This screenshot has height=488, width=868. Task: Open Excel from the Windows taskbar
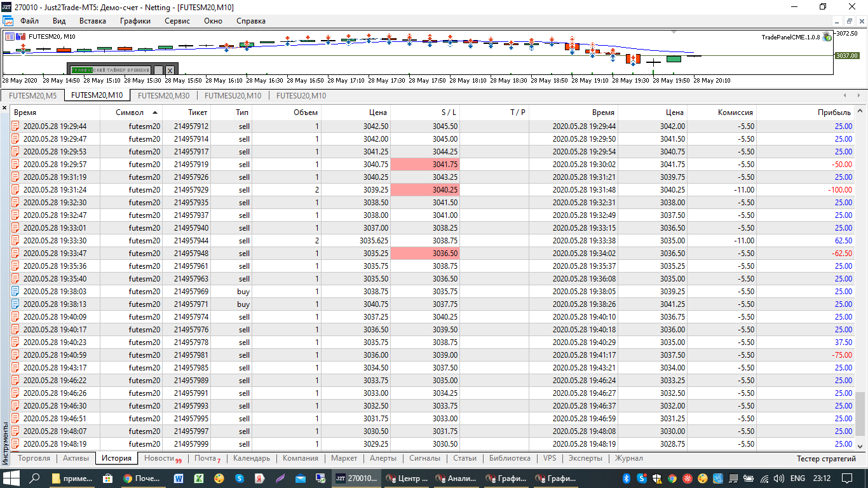(x=199, y=478)
